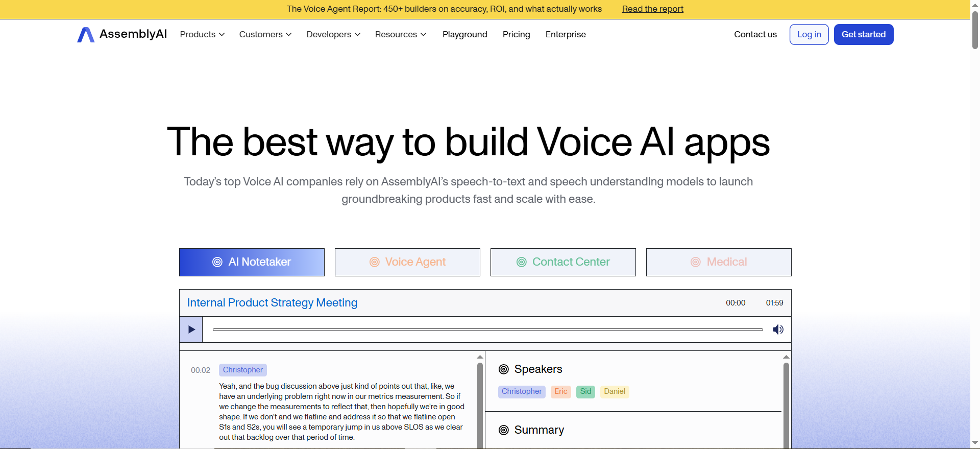The width and height of the screenshot is (980, 449).
Task: Open the Developers dropdown menu
Action: click(x=333, y=34)
